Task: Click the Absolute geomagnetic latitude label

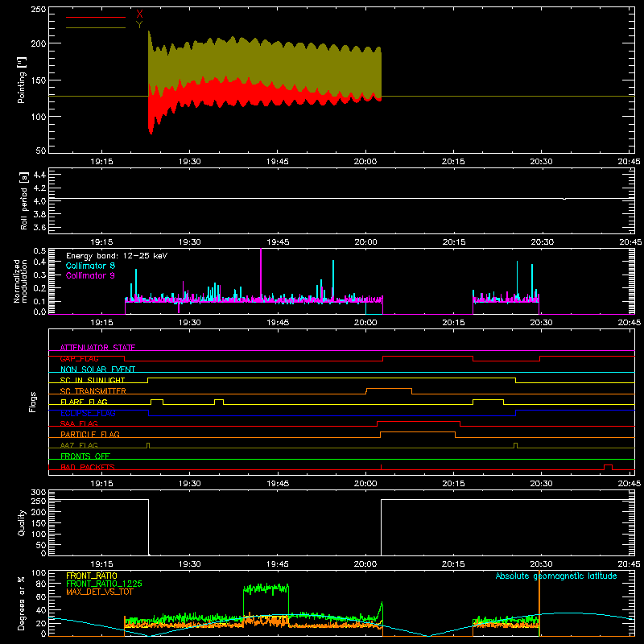Action: tap(556, 576)
